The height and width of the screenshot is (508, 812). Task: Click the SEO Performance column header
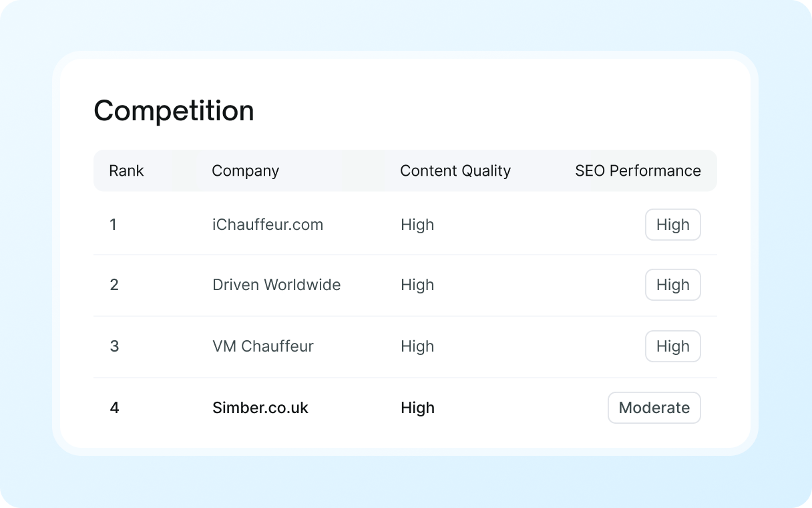[x=638, y=170]
